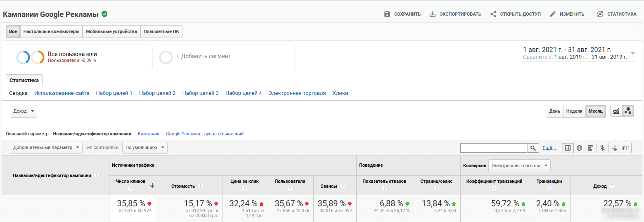
Task: Filter by Мобильные устройства
Action: (x=111, y=31)
